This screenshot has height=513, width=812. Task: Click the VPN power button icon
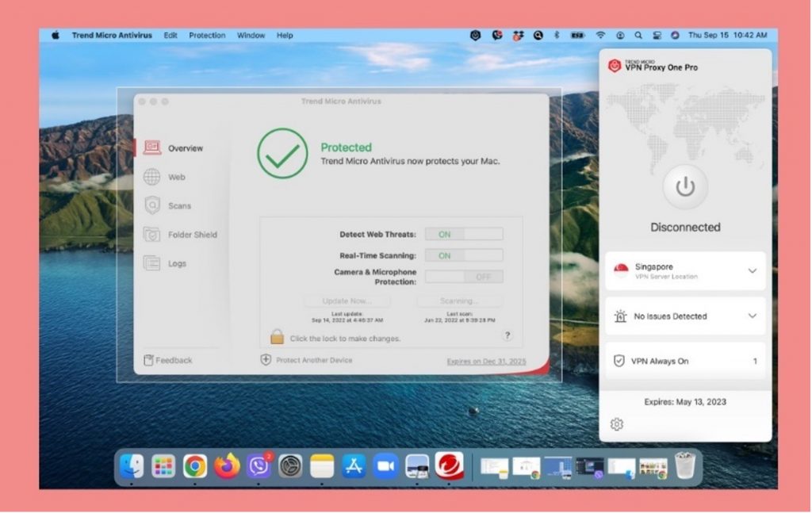pos(685,187)
